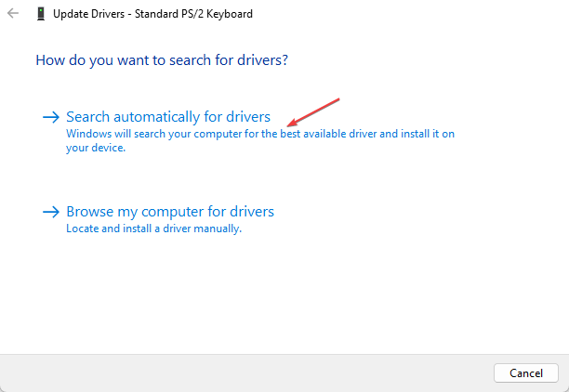The image size is (569, 392).
Task: Click the arrow icon beside Browse my computer
Action: [x=50, y=212]
